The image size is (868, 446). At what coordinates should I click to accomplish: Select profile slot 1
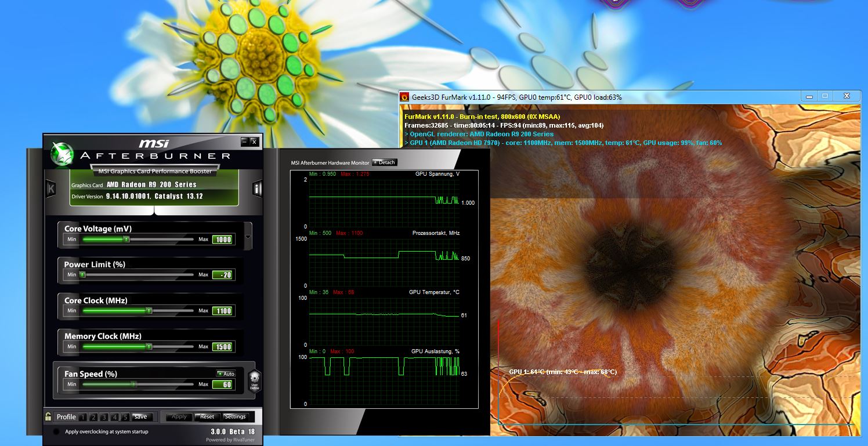pyautogui.click(x=82, y=417)
